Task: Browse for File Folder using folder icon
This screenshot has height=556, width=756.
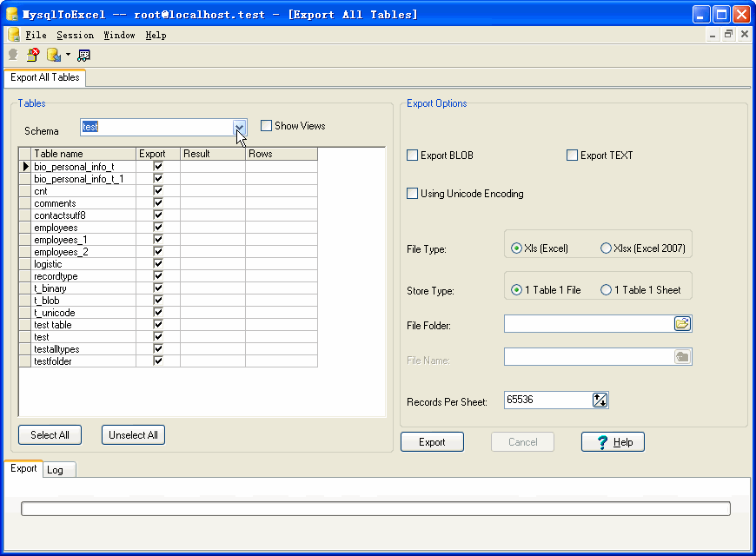Action: (682, 323)
